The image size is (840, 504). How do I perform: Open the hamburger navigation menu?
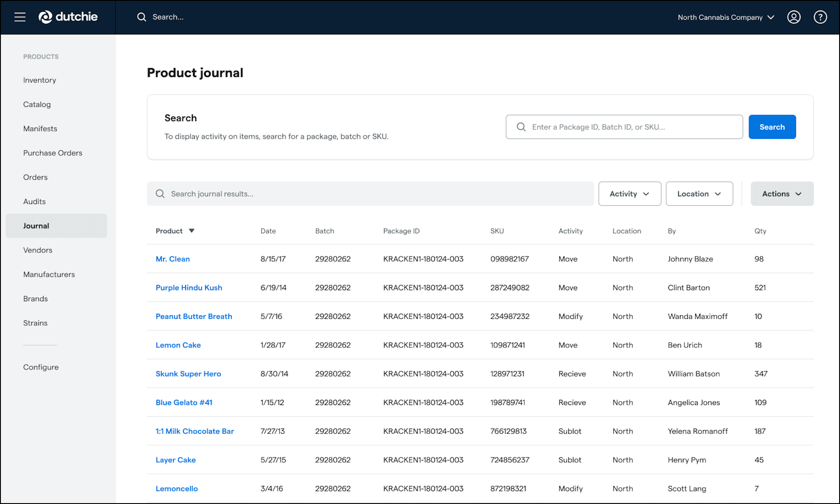tap(19, 17)
